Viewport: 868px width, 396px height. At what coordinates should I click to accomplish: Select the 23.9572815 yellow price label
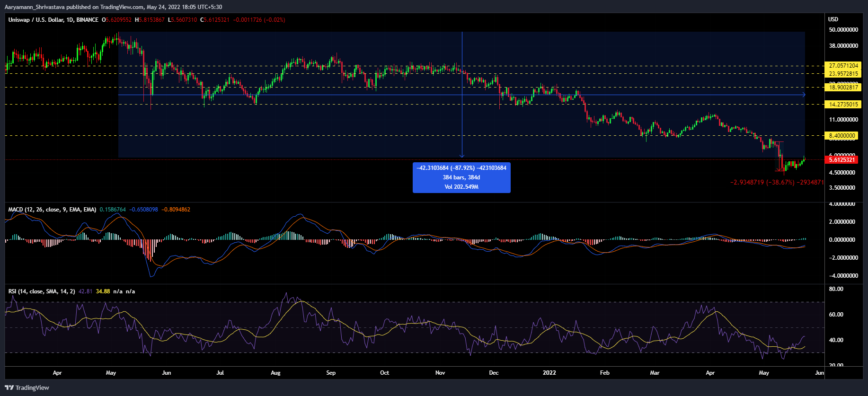point(843,74)
